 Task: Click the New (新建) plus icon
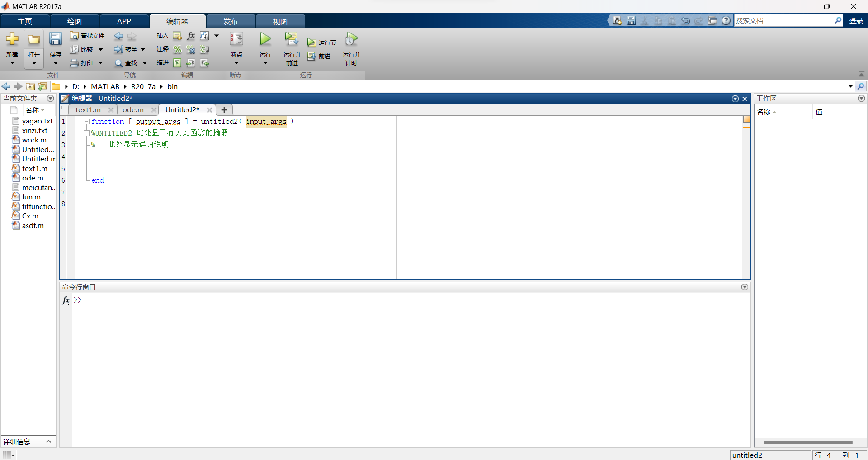tap(12, 39)
